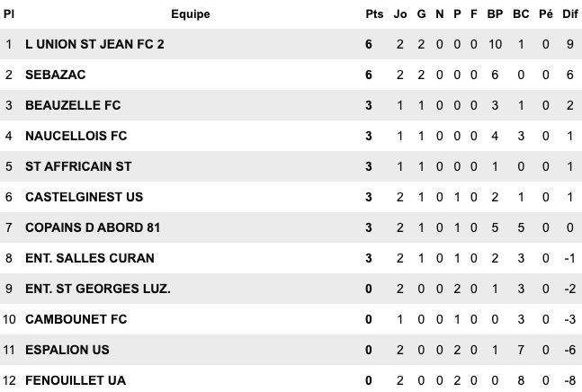Screen dimensions: 582x392
Task: Click the Pé column header
Action: click(546, 13)
